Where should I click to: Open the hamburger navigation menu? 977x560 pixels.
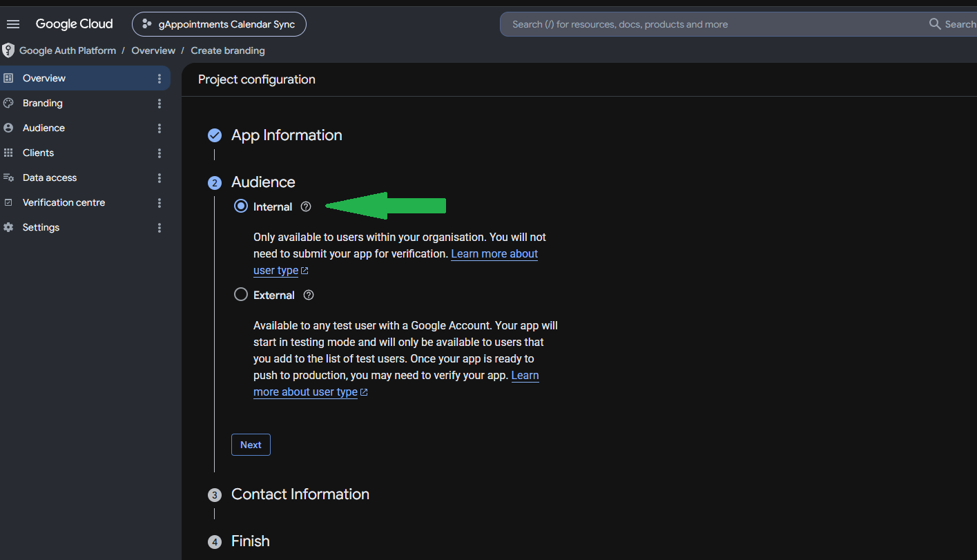click(x=12, y=24)
